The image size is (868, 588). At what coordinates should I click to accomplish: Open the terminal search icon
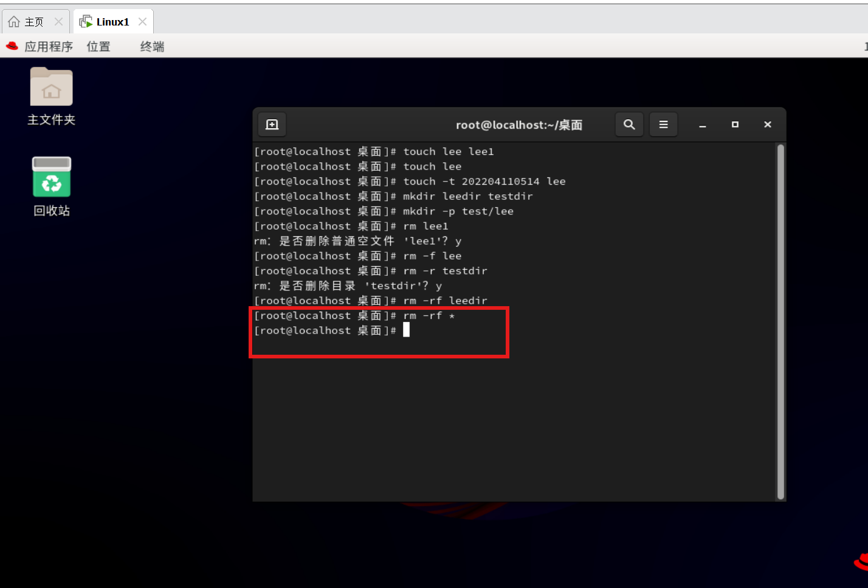pos(629,125)
